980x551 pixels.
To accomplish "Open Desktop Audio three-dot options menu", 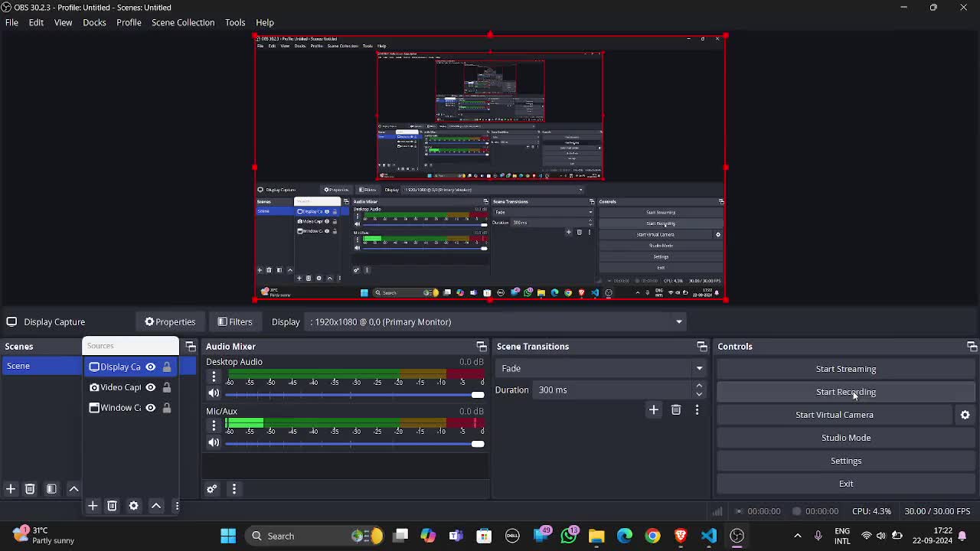I will click(214, 377).
